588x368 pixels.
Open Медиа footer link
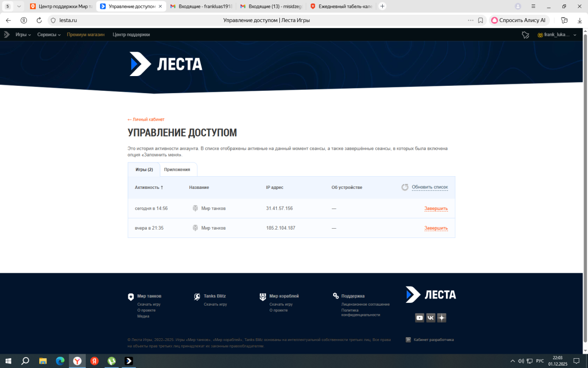[143, 316]
